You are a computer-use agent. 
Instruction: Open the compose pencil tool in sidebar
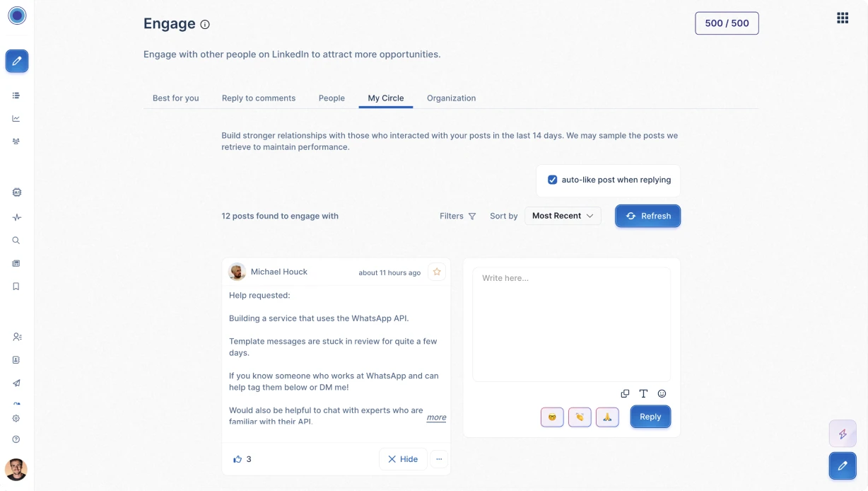click(16, 61)
